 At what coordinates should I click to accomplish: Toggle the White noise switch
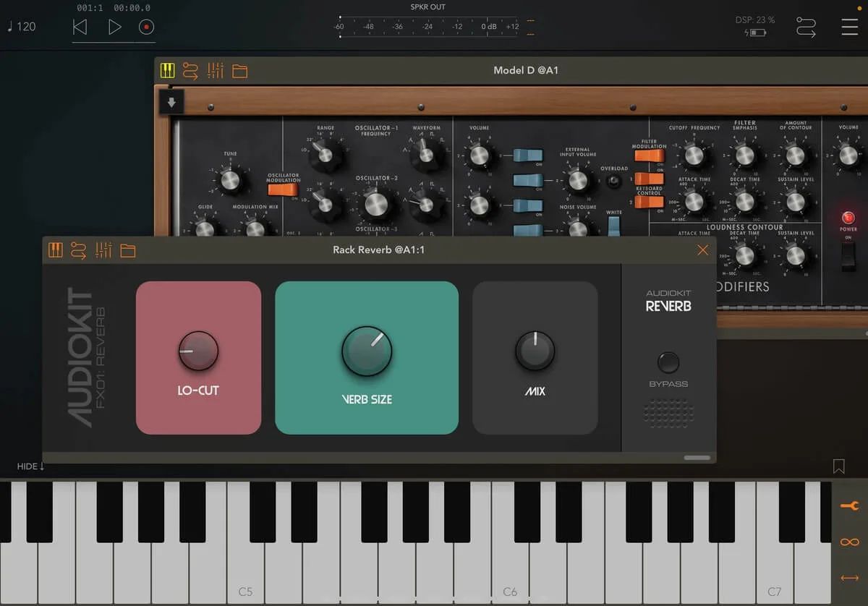tap(614, 225)
